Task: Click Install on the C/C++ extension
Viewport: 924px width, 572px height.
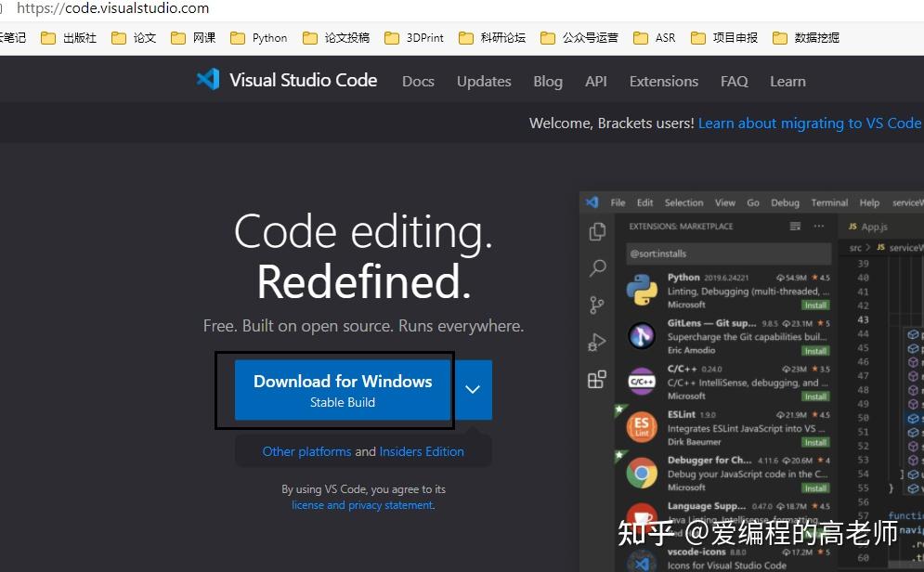Action: tap(815, 396)
